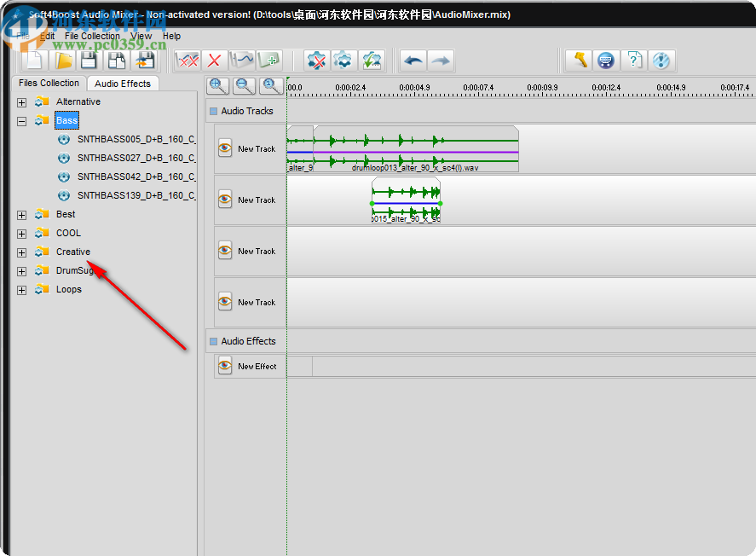Image resolution: width=756 pixels, height=556 pixels.
Task: Click the plain gear effect settings icon
Action: 343,61
